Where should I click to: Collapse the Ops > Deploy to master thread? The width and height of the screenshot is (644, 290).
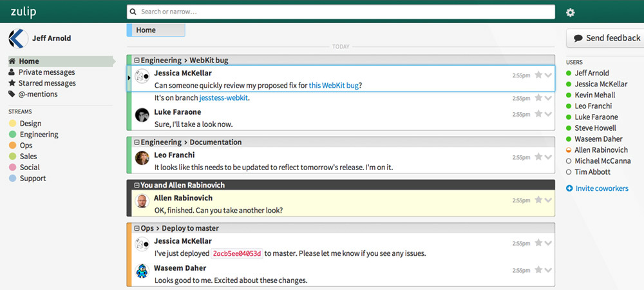pyautogui.click(x=137, y=228)
